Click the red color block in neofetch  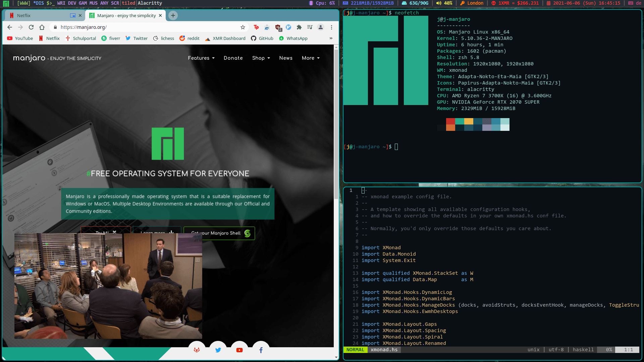click(450, 121)
